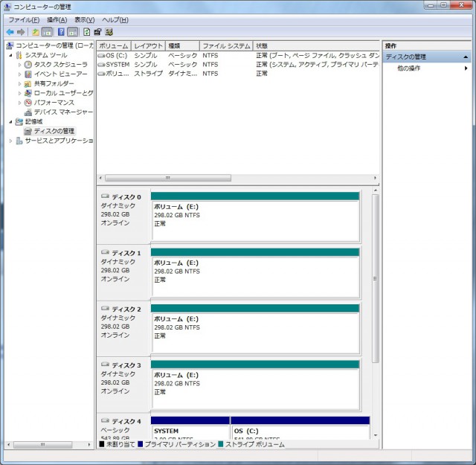Screen dimensions: 476x465
Task: Click the Help icon in toolbar
Action: pos(61,32)
